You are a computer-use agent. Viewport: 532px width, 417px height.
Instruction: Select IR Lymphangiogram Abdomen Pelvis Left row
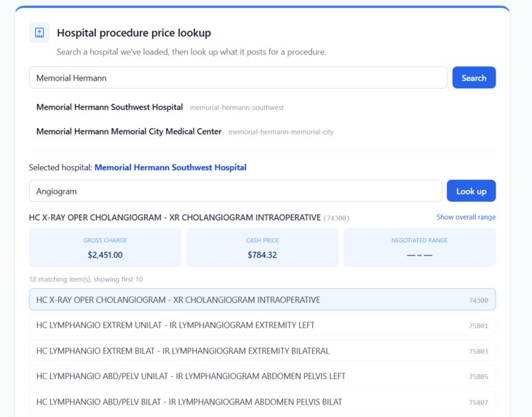tap(262, 376)
